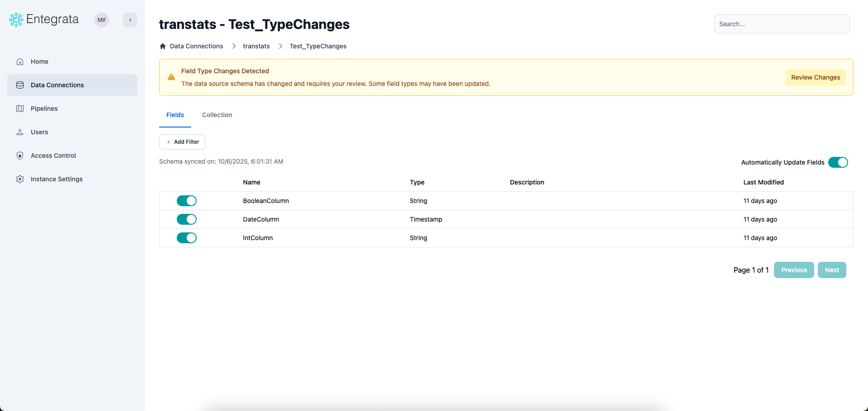The image size is (868, 411).
Task: Select the Fields tab
Action: coord(175,115)
